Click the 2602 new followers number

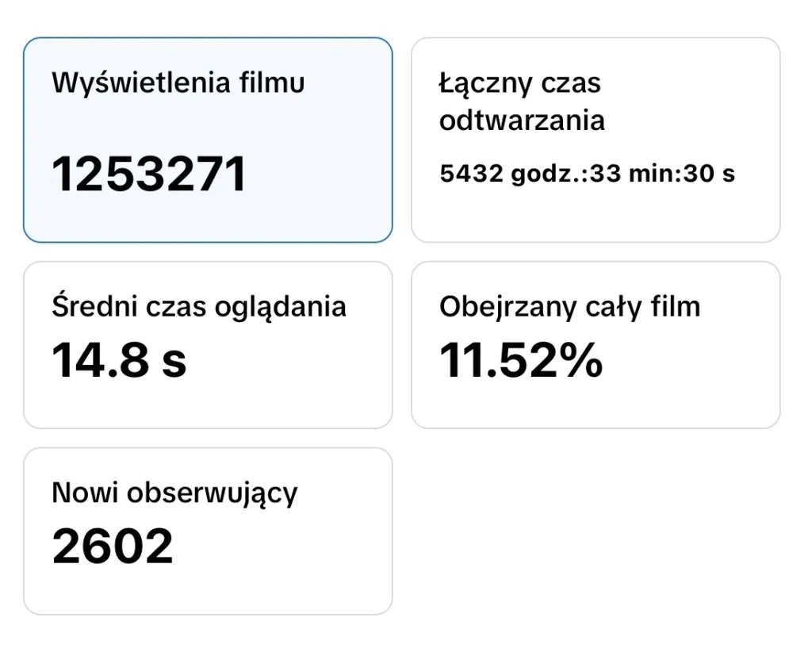[113, 546]
